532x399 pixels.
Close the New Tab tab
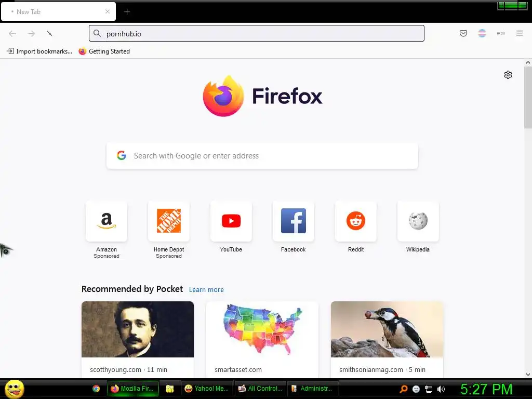point(108,11)
